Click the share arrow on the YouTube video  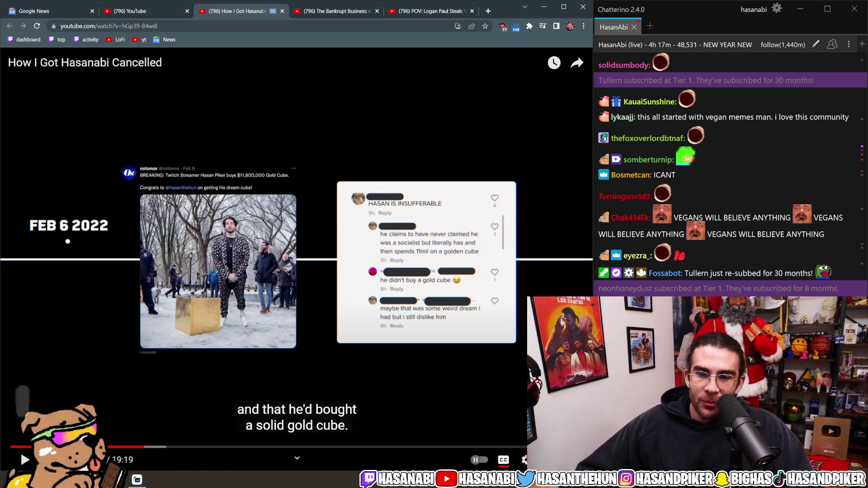click(x=577, y=63)
